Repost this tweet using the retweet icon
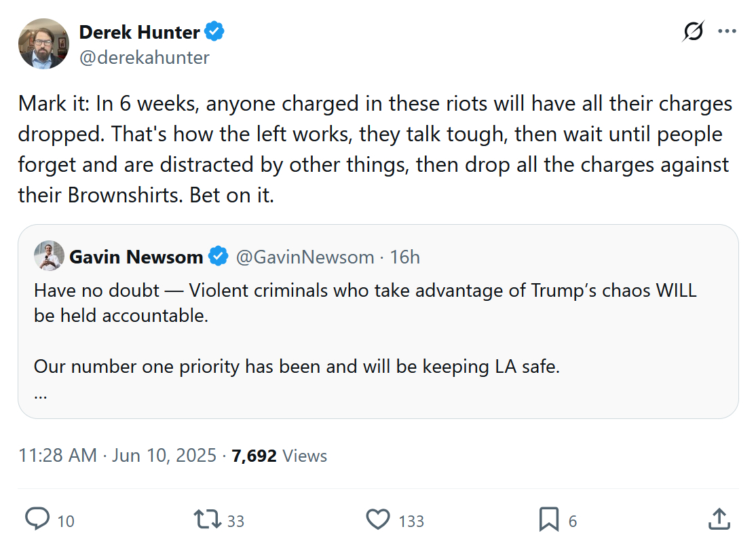This screenshot has height=546, width=756. pos(207,520)
